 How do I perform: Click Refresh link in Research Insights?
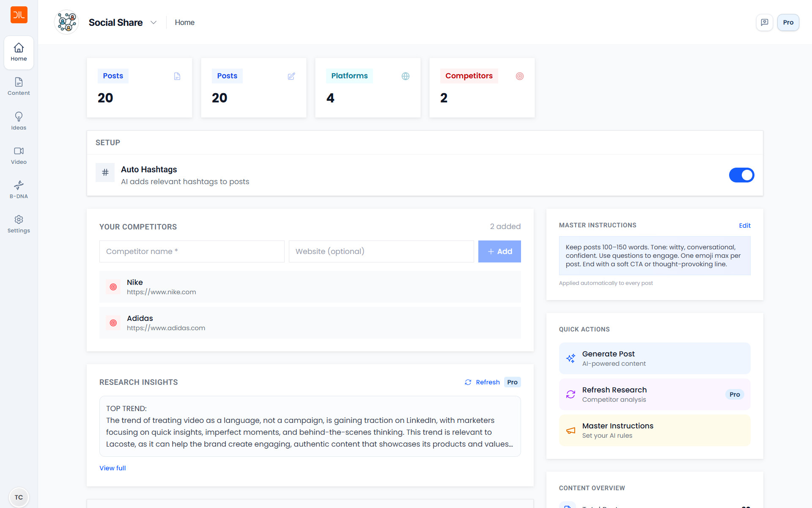click(x=488, y=382)
